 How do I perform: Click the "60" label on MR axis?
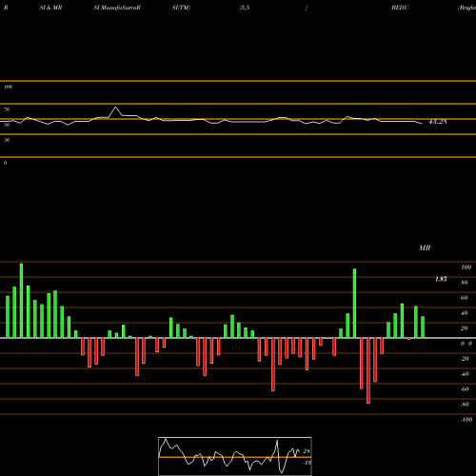point(464,298)
